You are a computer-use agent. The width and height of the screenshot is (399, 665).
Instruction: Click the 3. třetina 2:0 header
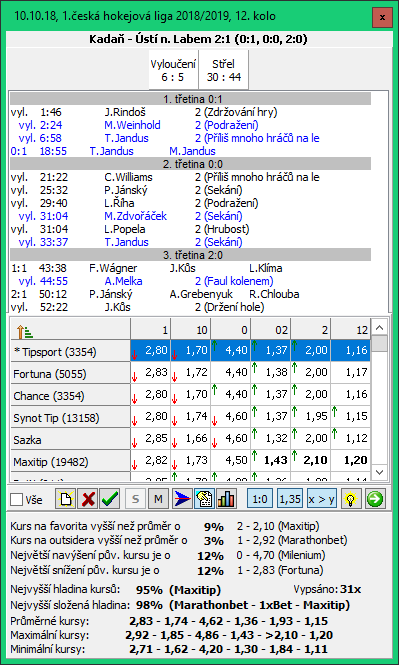(x=190, y=255)
